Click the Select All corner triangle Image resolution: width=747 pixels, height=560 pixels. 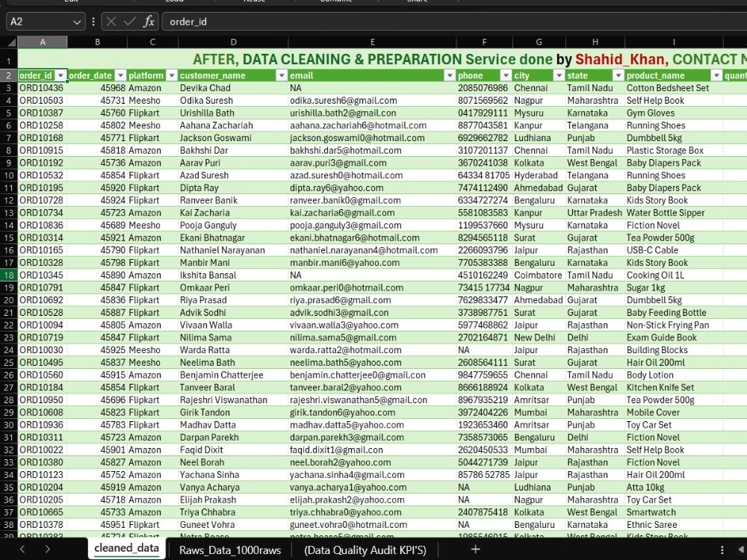10,42
